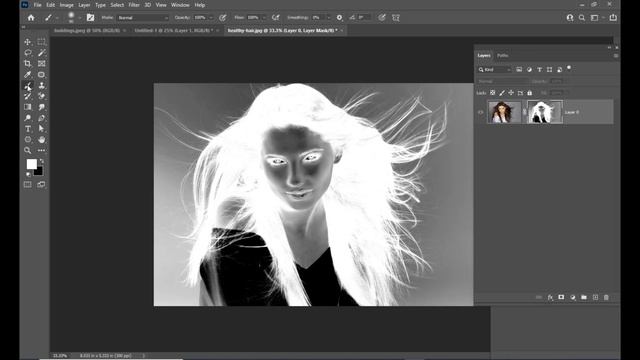
Task: Switch to the Paths tab
Action: 502,56
